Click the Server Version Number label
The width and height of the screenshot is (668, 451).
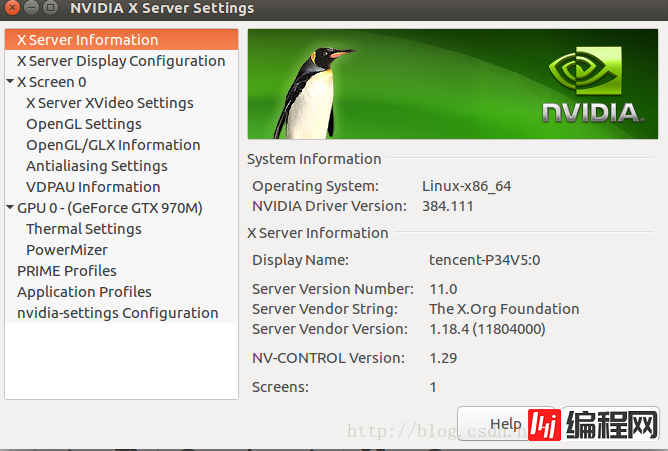(333, 289)
